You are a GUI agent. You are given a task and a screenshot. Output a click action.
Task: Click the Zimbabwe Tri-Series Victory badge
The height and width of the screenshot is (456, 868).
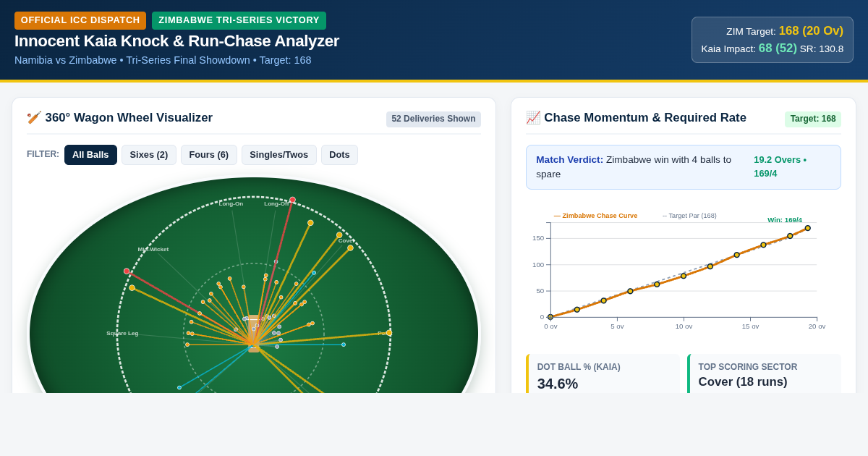point(239,20)
